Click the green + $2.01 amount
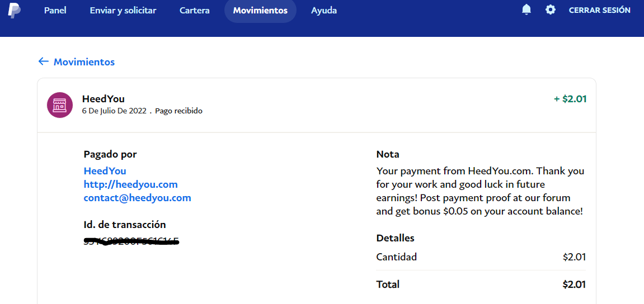 pyautogui.click(x=570, y=99)
